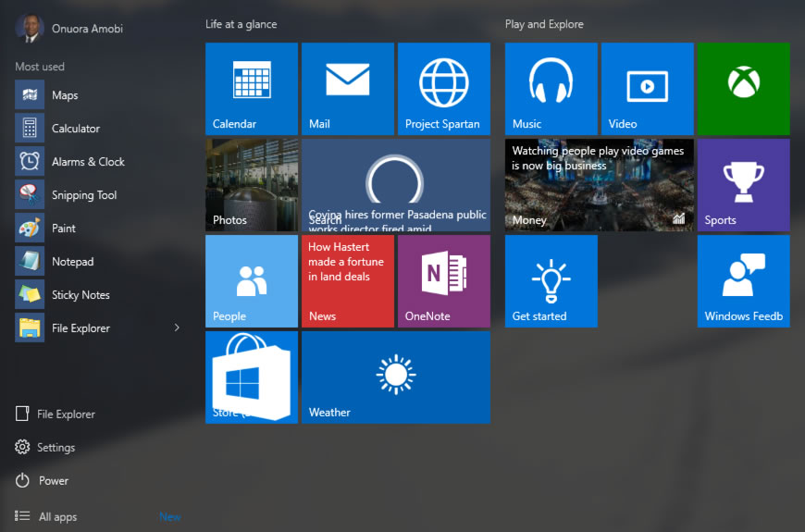Open the Money news live tile
The height and width of the screenshot is (532, 805).
click(x=600, y=185)
